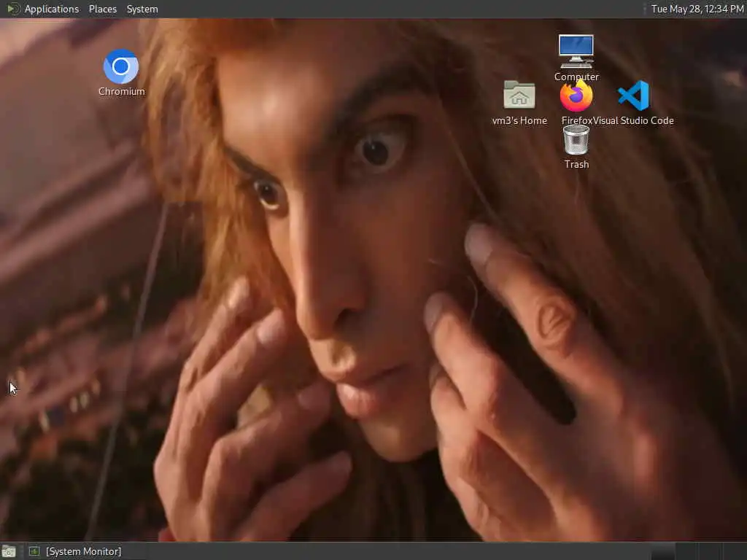
Task: Open the System menu
Action: tap(142, 9)
